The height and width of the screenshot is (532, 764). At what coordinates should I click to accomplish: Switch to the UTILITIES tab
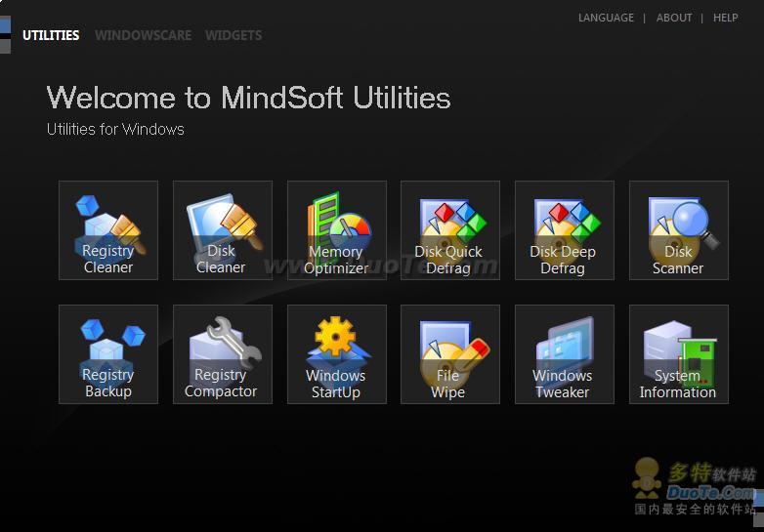[51, 35]
